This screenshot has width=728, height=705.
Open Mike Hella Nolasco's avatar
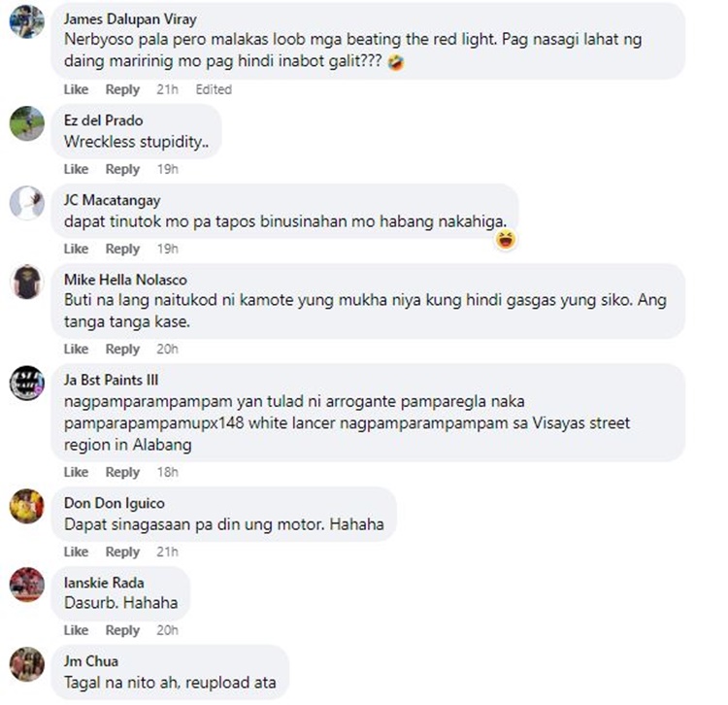pos(27,283)
